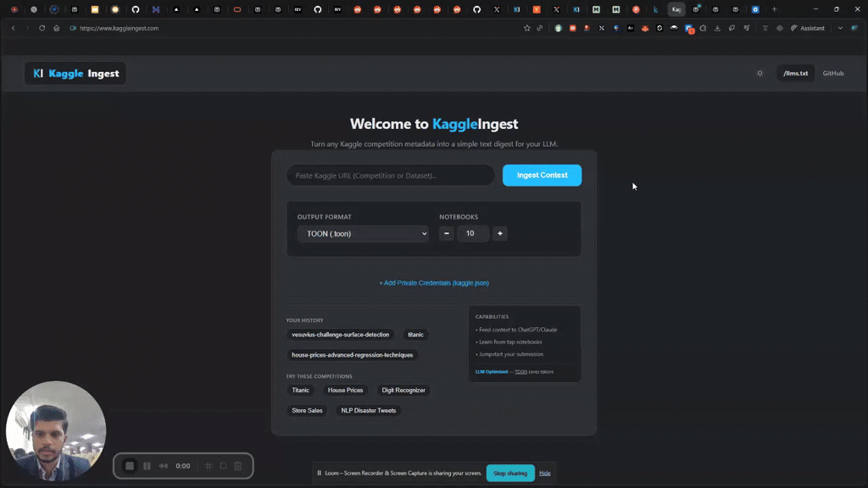Switch to the yellow notes tab
Screen dimensions: 868x488
pos(95,9)
